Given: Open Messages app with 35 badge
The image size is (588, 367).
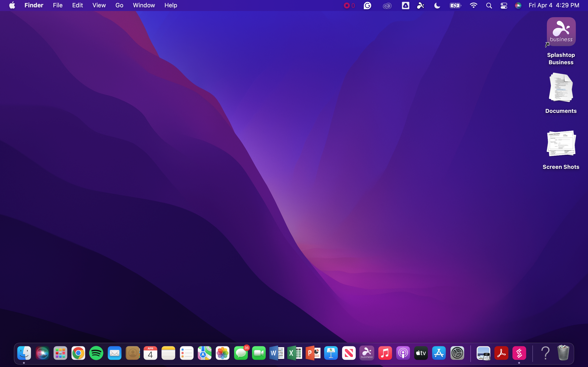Looking at the screenshot, I should point(241,353).
